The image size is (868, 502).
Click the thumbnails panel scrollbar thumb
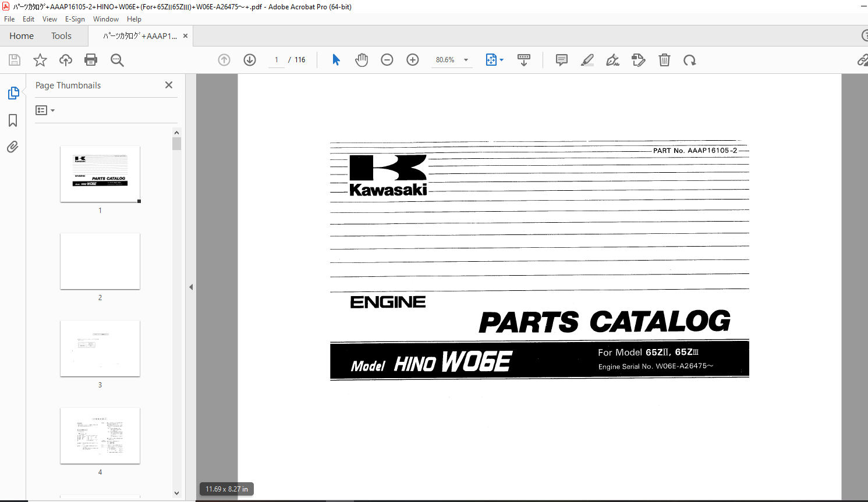[177, 144]
